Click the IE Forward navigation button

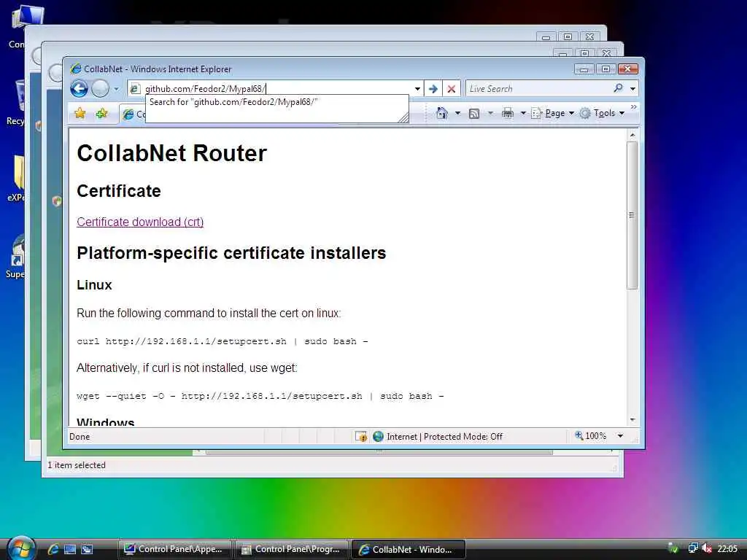click(100, 88)
